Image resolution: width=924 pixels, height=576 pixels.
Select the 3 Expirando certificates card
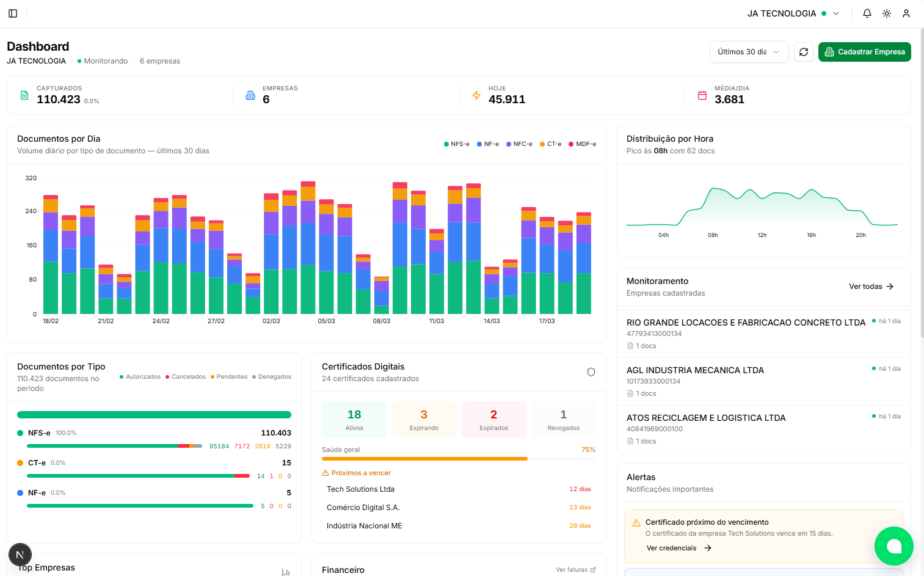(x=424, y=420)
